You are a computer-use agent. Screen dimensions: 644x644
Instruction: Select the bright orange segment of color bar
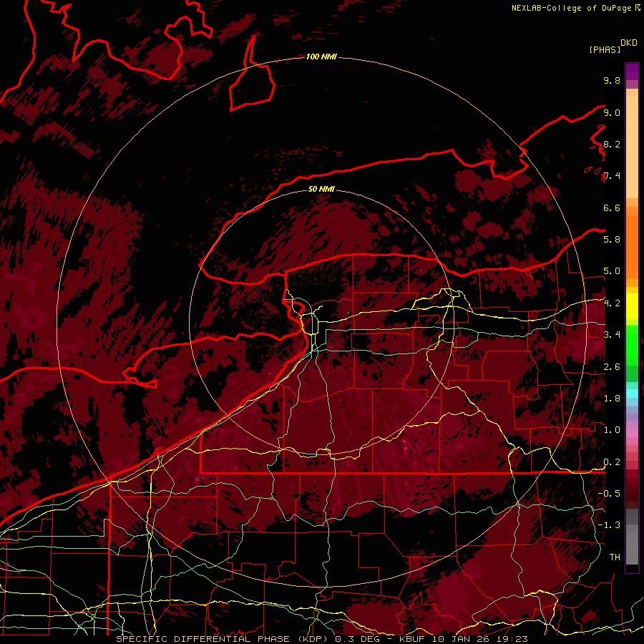(x=632, y=246)
